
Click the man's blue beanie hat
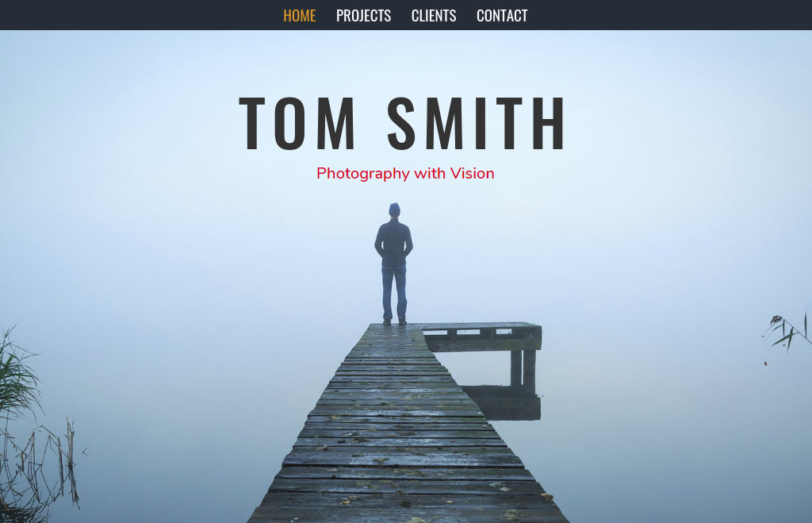pyautogui.click(x=395, y=209)
